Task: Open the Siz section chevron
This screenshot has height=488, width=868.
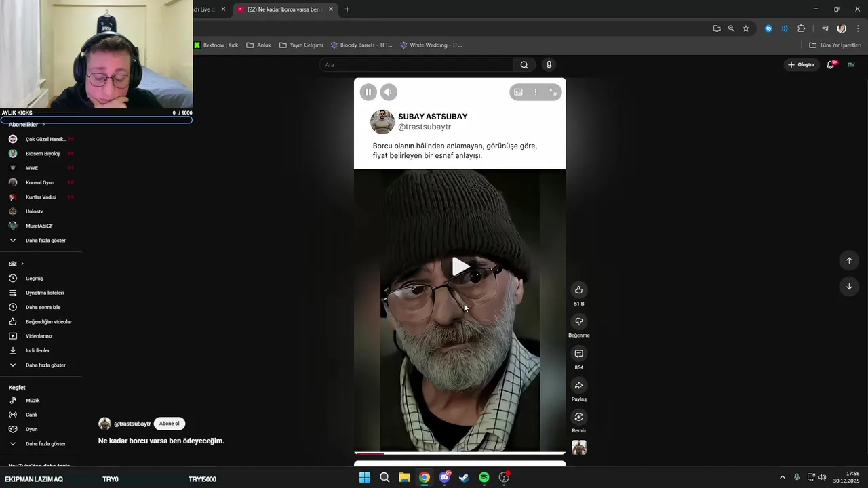Action: click(x=22, y=264)
